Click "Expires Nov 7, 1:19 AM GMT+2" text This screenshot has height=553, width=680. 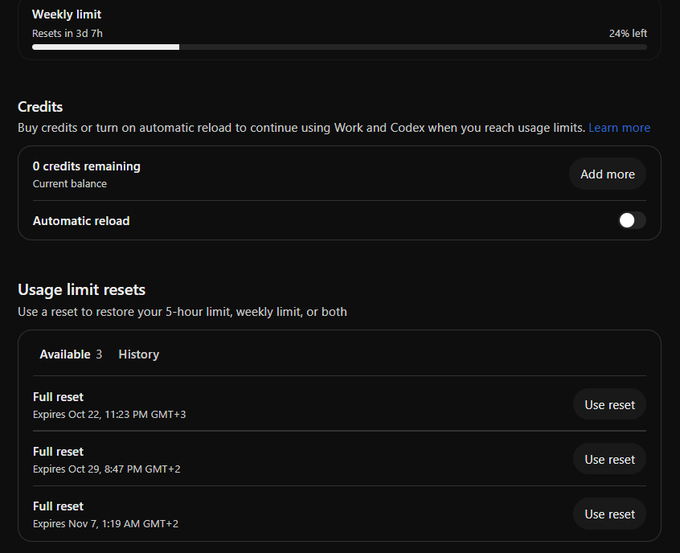(105, 524)
